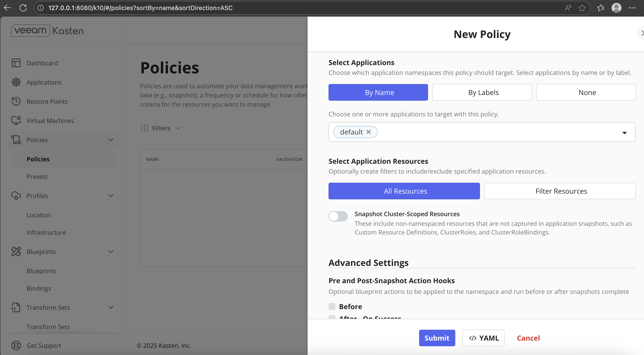
Task: Click the Restore Points clock icon
Action: click(x=16, y=101)
